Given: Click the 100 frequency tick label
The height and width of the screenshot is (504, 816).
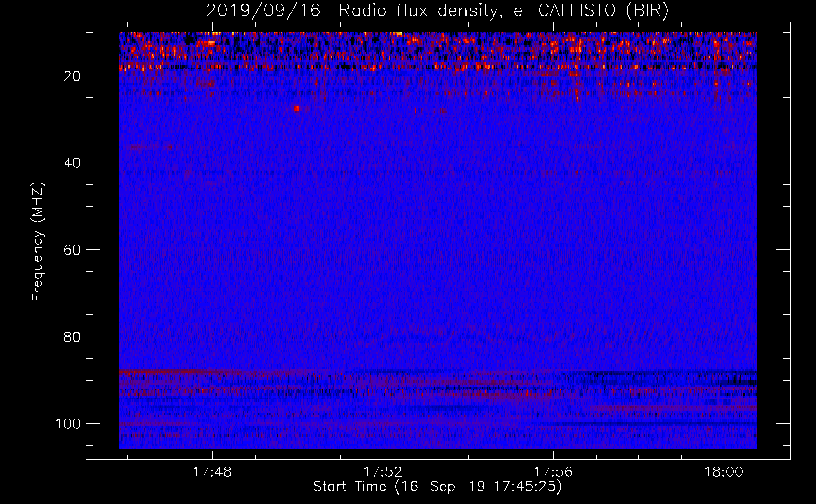Looking at the screenshot, I should tap(68, 423).
